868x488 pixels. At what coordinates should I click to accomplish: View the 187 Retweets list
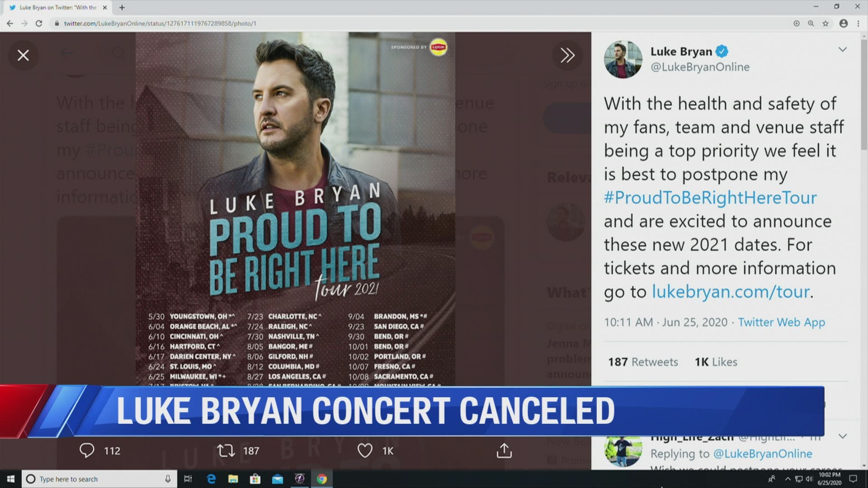pyautogui.click(x=643, y=362)
